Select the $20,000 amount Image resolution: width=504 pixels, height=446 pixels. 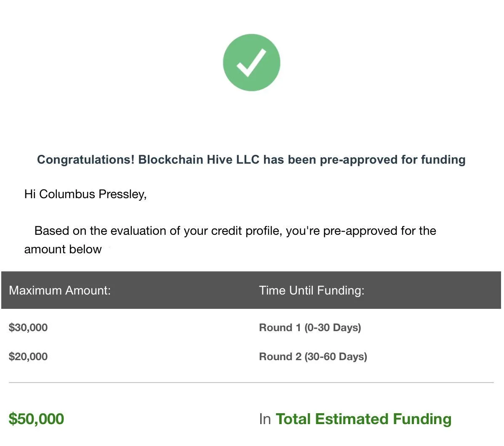[28, 356]
